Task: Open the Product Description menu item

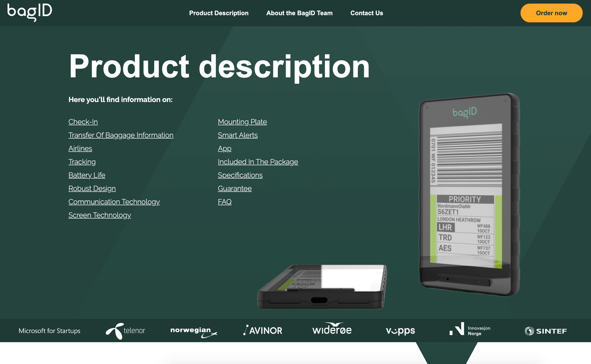Action: (x=219, y=13)
